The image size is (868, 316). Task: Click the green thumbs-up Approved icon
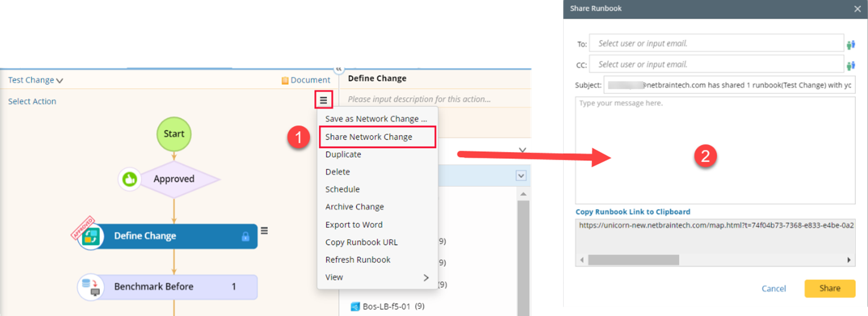click(x=130, y=179)
